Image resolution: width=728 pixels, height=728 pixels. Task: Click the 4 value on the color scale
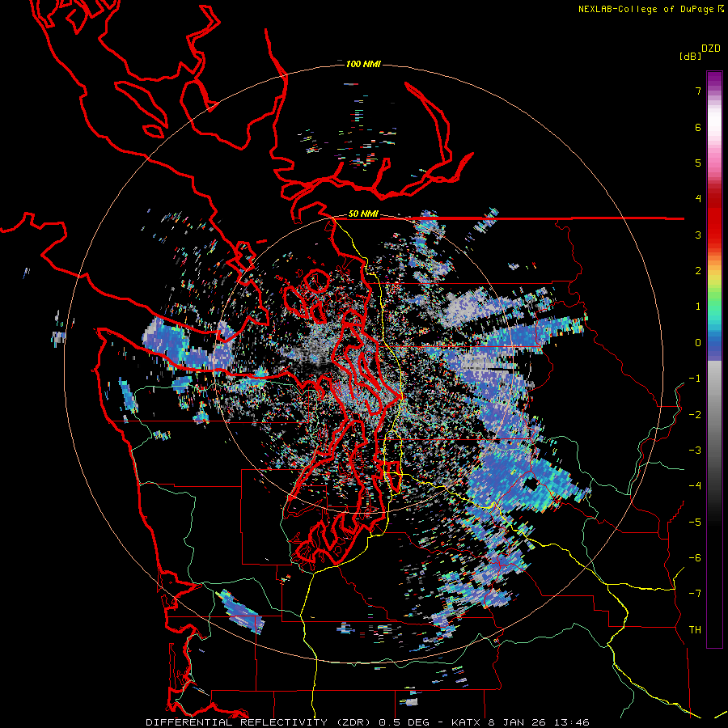[698, 199]
